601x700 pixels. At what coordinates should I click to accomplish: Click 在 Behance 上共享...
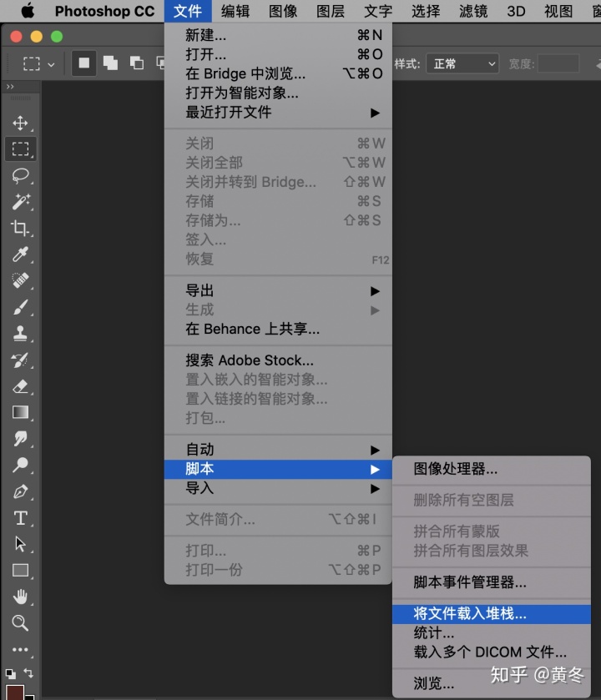tap(278, 329)
